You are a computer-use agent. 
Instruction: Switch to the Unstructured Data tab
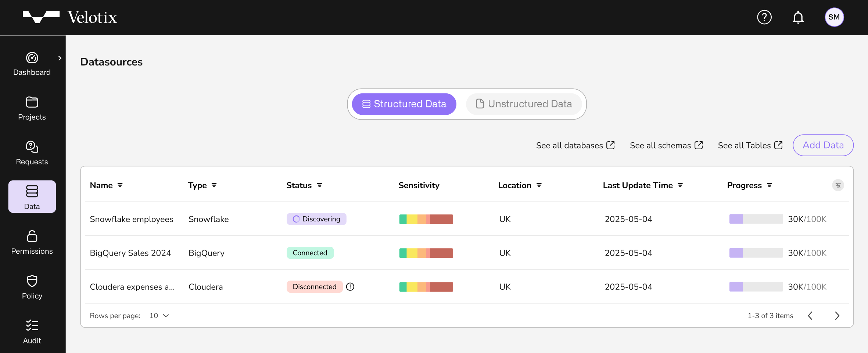[524, 104]
